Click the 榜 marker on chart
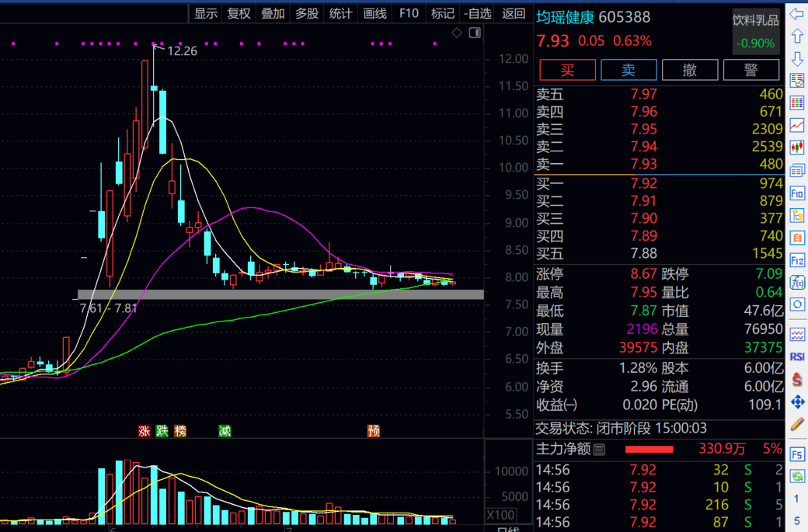This screenshot has height=532, width=808. (179, 431)
